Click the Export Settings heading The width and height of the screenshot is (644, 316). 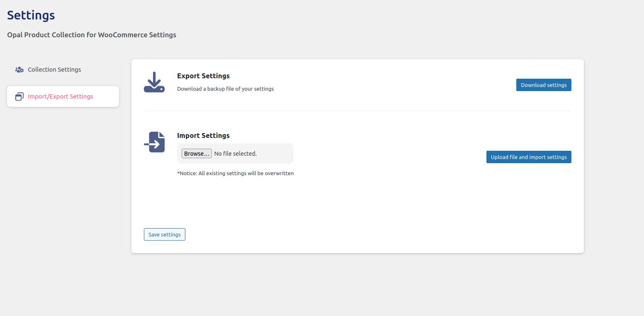203,76
